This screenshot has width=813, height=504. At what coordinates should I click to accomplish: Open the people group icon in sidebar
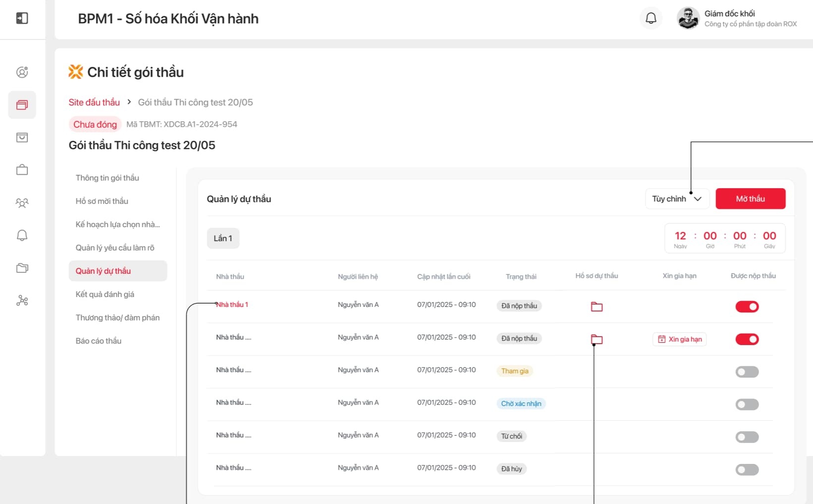click(x=22, y=202)
